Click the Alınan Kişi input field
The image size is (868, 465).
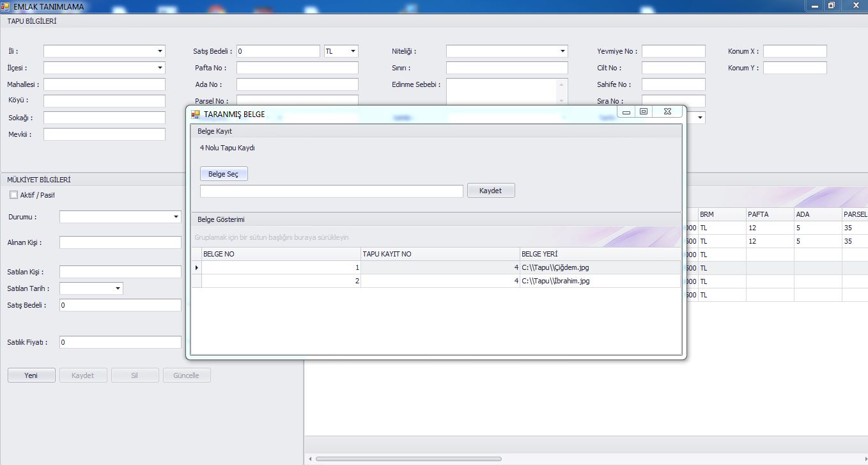120,242
